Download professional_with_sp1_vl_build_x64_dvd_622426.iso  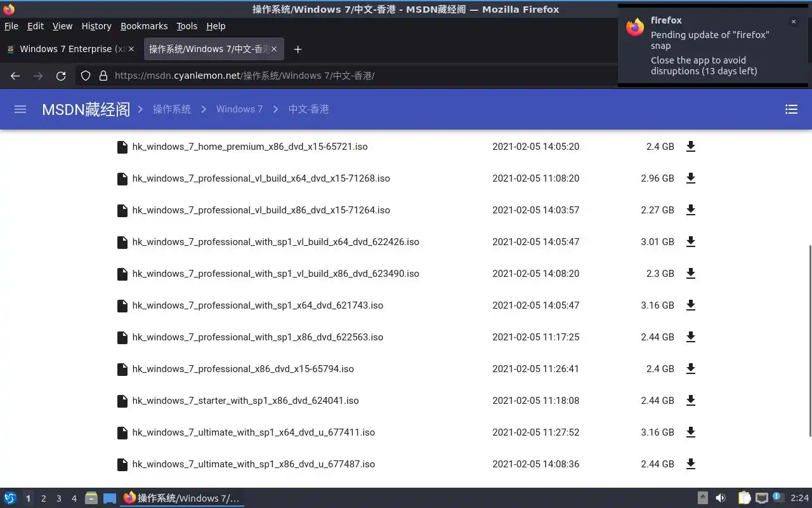coord(691,242)
